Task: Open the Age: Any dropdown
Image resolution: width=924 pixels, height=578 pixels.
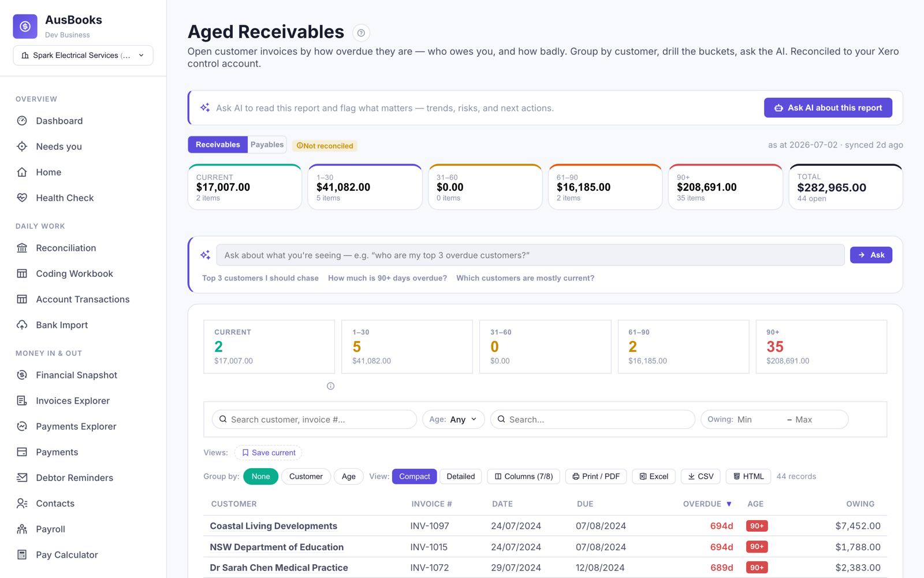Action: click(453, 420)
